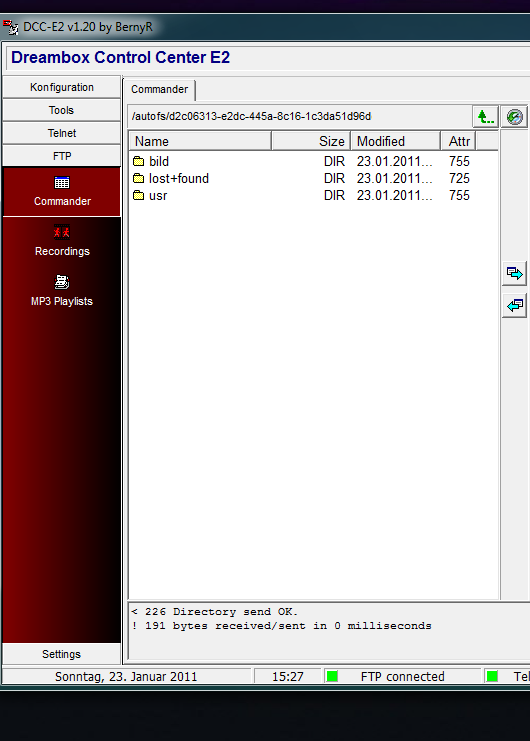Screen dimensions: 530x741
Task: Click DIR size cell of usr row
Action: [x=334, y=196]
